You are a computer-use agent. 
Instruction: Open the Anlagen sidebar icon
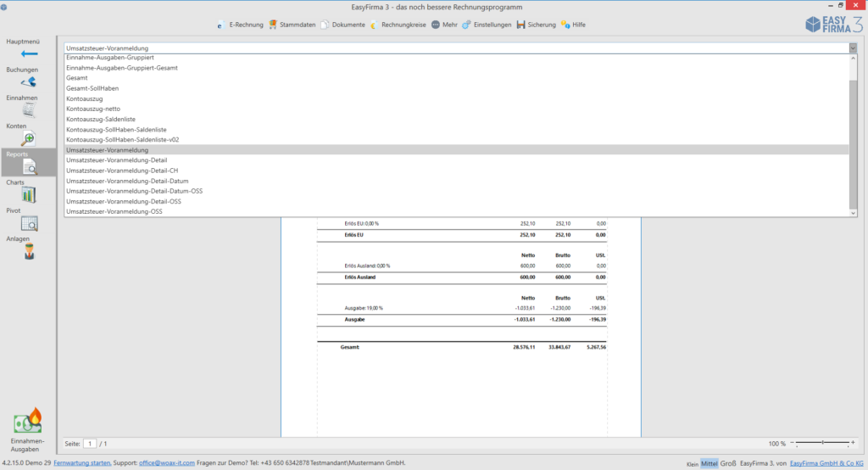30,252
